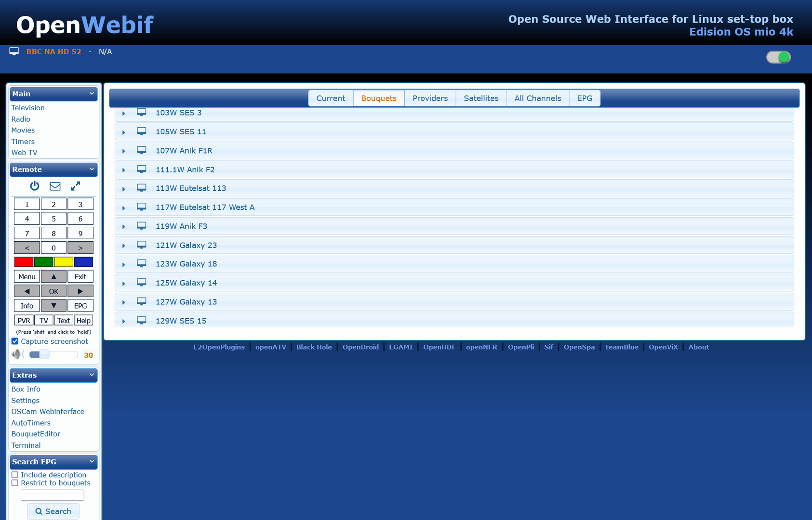This screenshot has height=520, width=812.
Task: Open the Providers tab
Action: click(x=430, y=98)
